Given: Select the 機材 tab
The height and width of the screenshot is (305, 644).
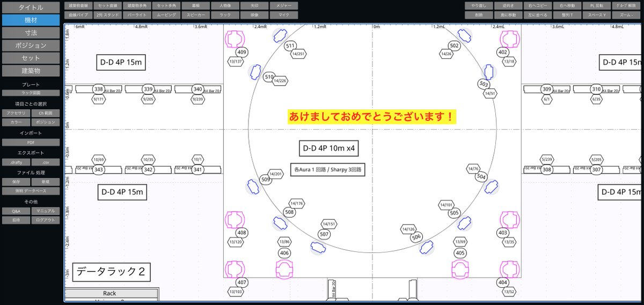Looking at the screenshot, I should [x=31, y=20].
